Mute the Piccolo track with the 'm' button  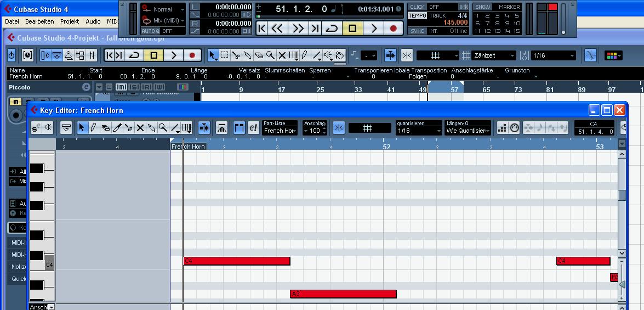[15, 102]
